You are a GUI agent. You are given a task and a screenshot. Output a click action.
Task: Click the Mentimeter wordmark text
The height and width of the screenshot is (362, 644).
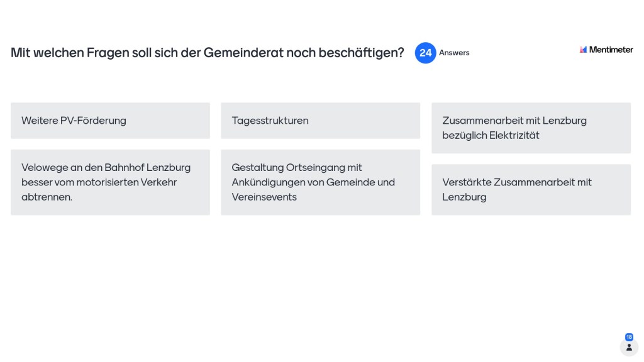coord(611,50)
